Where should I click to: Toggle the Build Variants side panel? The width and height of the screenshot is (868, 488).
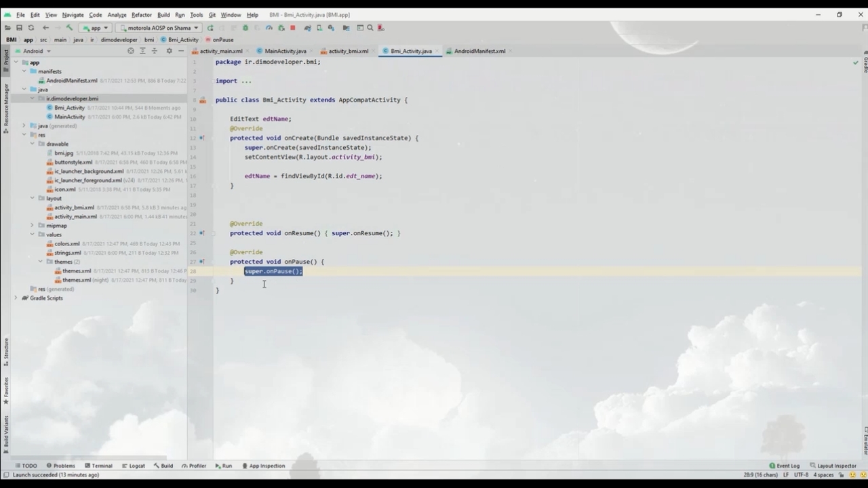click(5, 434)
